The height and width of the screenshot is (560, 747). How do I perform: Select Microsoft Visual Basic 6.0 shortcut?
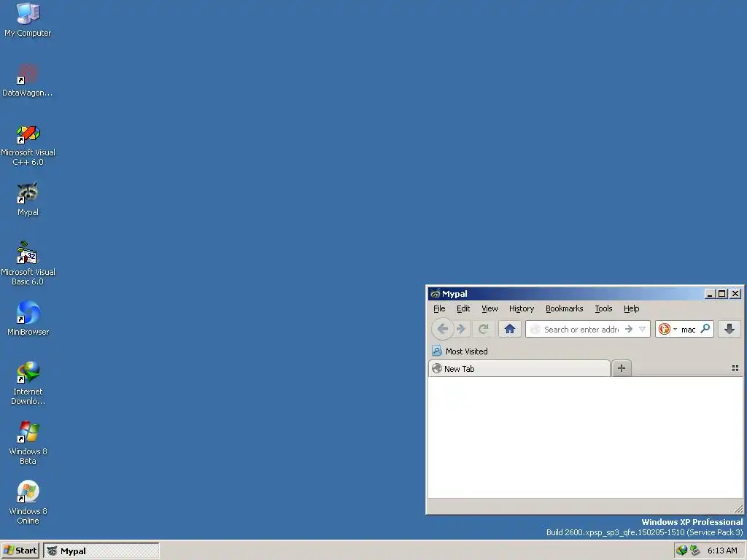click(28, 264)
